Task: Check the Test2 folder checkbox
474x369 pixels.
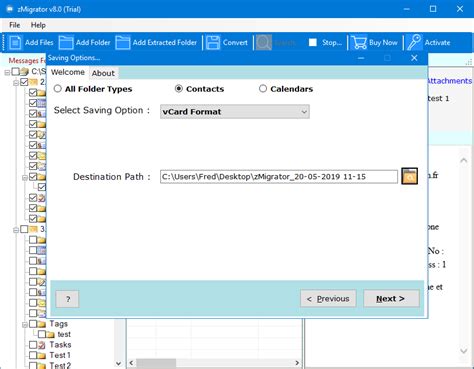Action: point(33,365)
